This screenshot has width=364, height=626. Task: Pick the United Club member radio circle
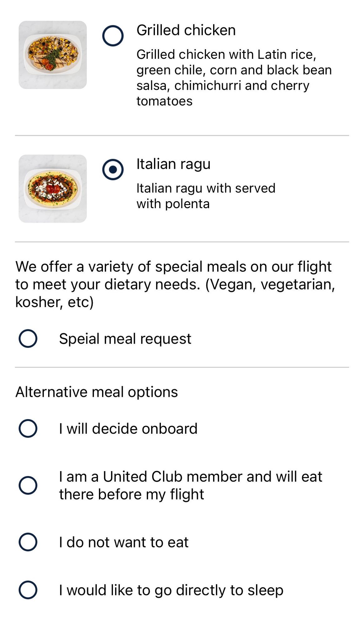click(28, 485)
